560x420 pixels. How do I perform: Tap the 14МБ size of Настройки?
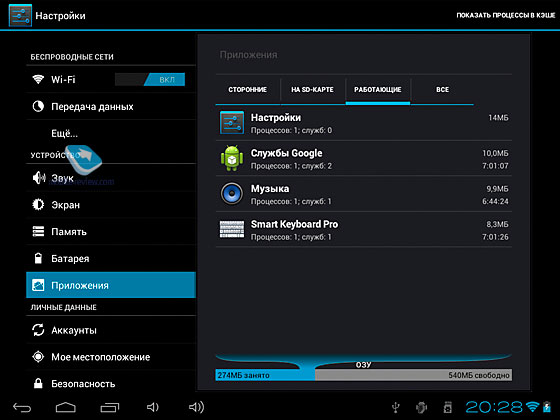point(498,118)
